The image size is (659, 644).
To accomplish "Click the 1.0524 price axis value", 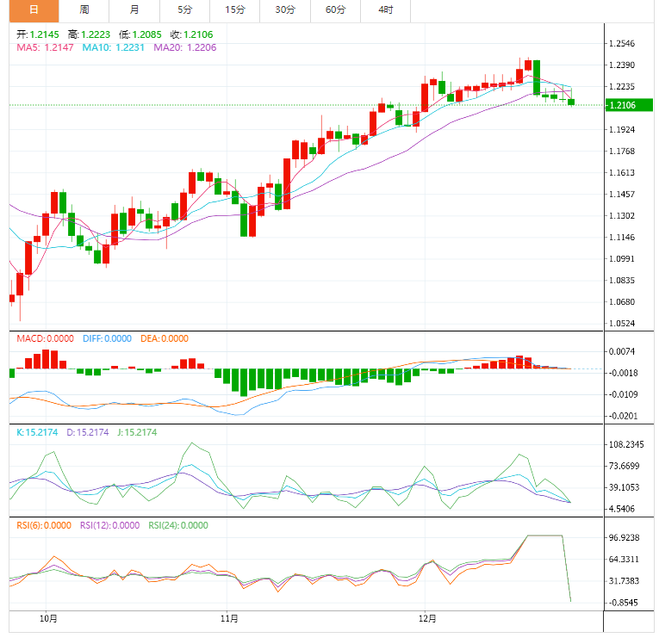I will click(x=622, y=324).
